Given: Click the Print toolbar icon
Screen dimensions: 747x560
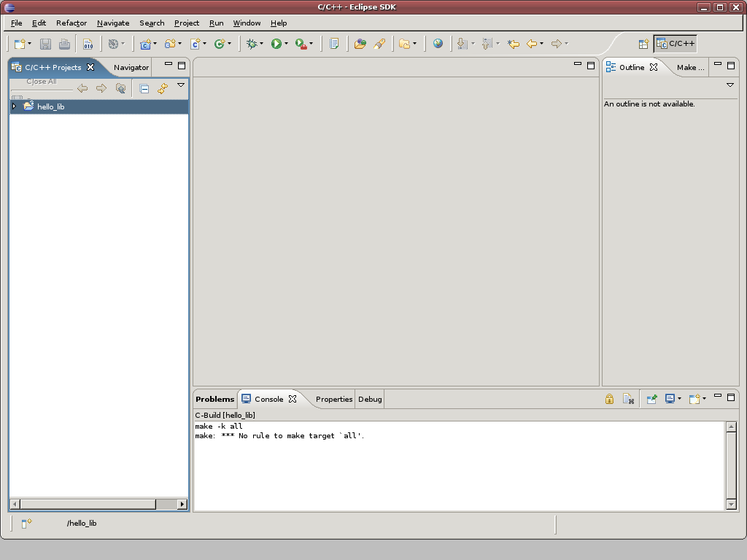Looking at the screenshot, I should click(x=64, y=44).
